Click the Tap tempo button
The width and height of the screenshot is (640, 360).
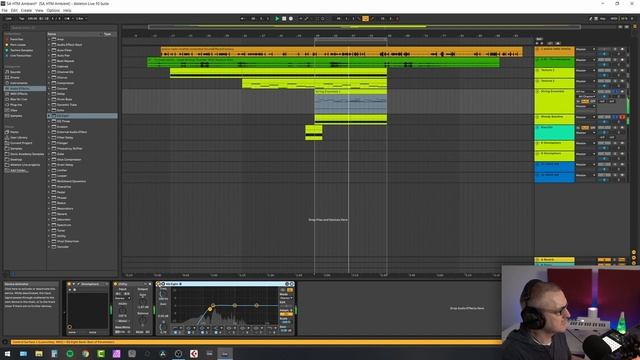[22, 18]
